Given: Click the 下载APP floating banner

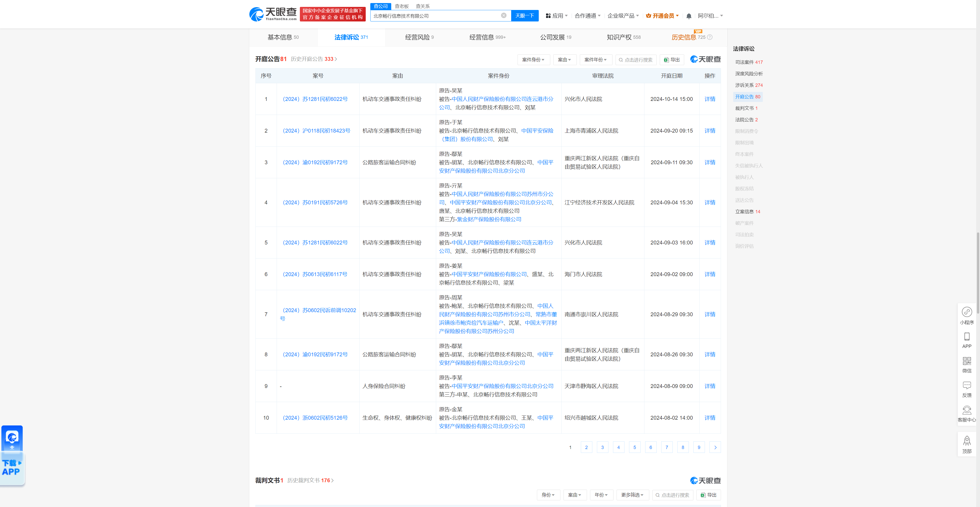Looking at the screenshot, I should pos(12,455).
